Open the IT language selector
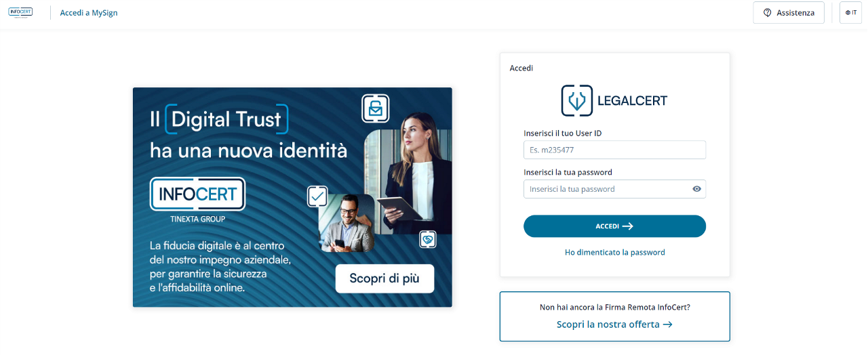The image size is (868, 355). click(850, 13)
